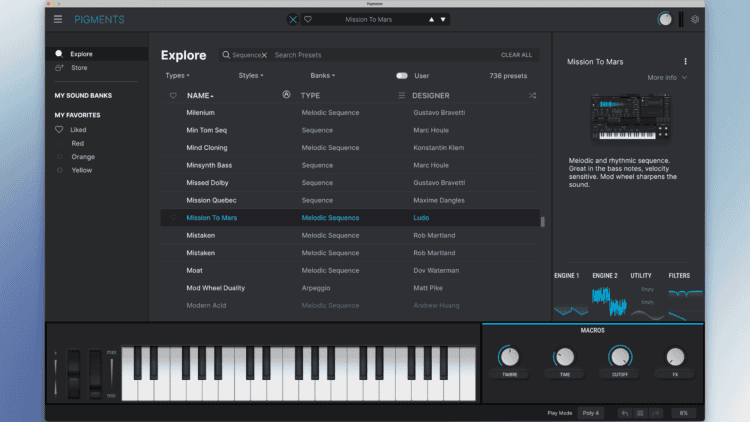The width and height of the screenshot is (750, 422).
Task: Grab the preset list scrollbar handle
Action: coord(542,222)
